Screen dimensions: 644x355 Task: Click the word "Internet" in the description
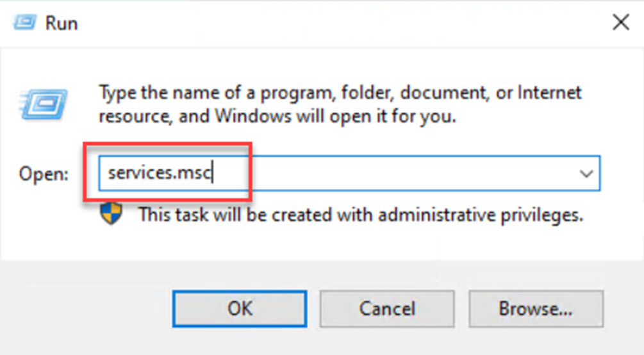(x=547, y=92)
